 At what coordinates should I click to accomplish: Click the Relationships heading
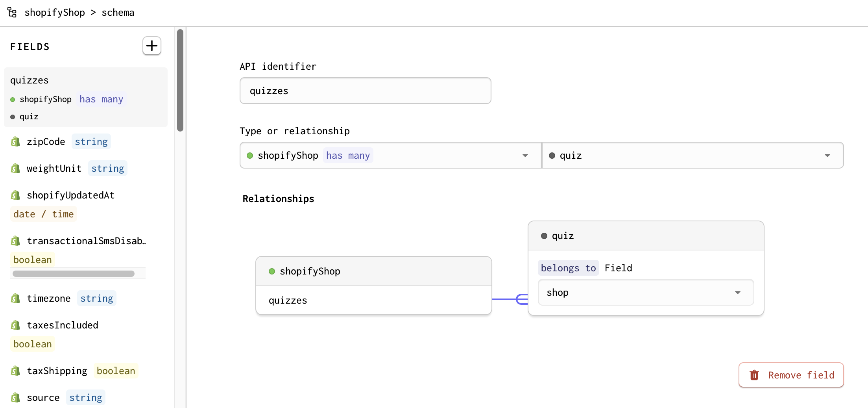(279, 199)
